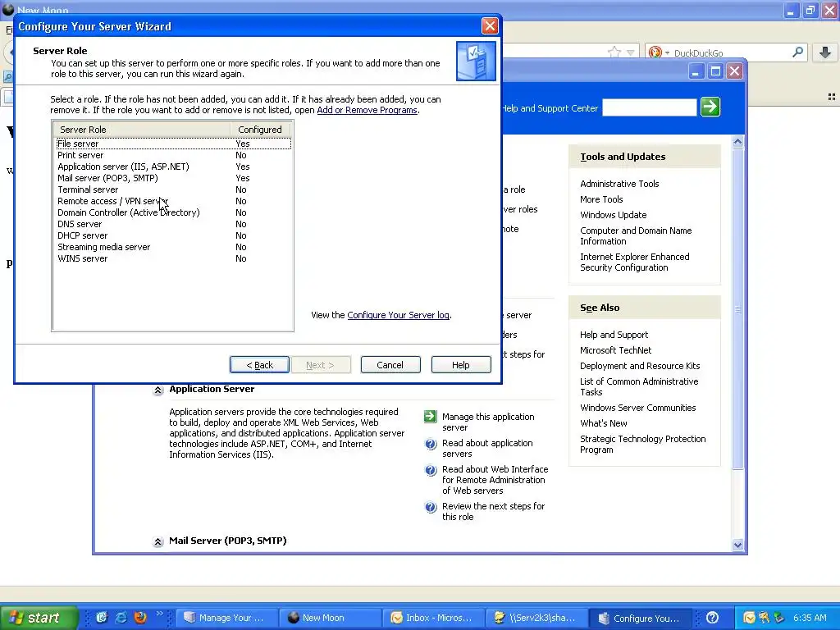Click the Cancel button in the wizard
This screenshot has height=630, width=840.
[390, 365]
